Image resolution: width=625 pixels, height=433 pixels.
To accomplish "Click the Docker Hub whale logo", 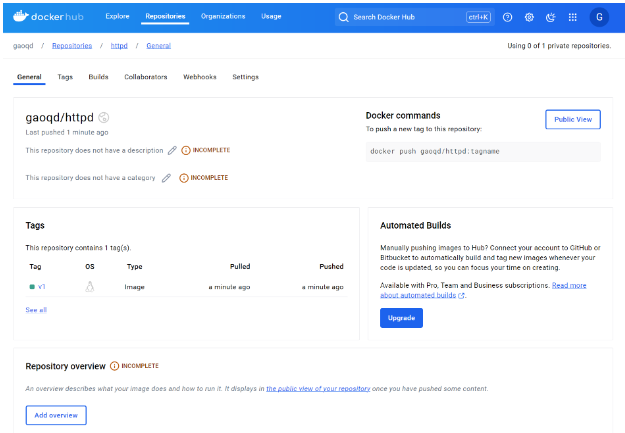I will 21,16.
